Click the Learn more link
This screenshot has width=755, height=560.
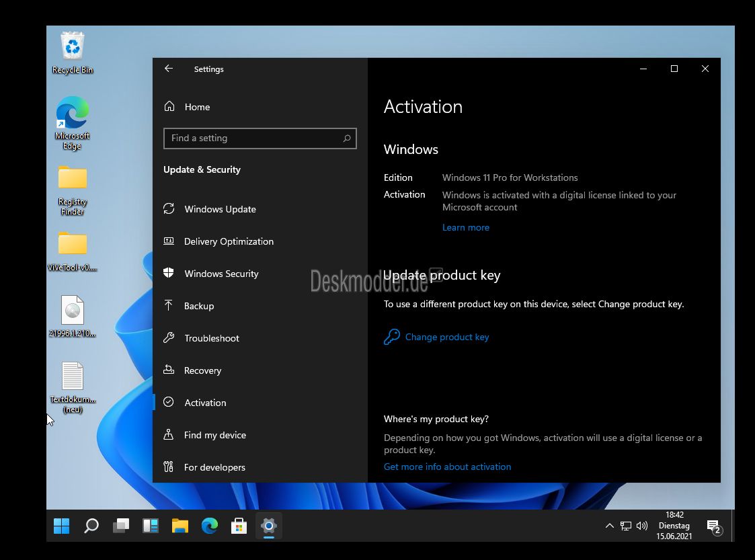[x=466, y=227]
